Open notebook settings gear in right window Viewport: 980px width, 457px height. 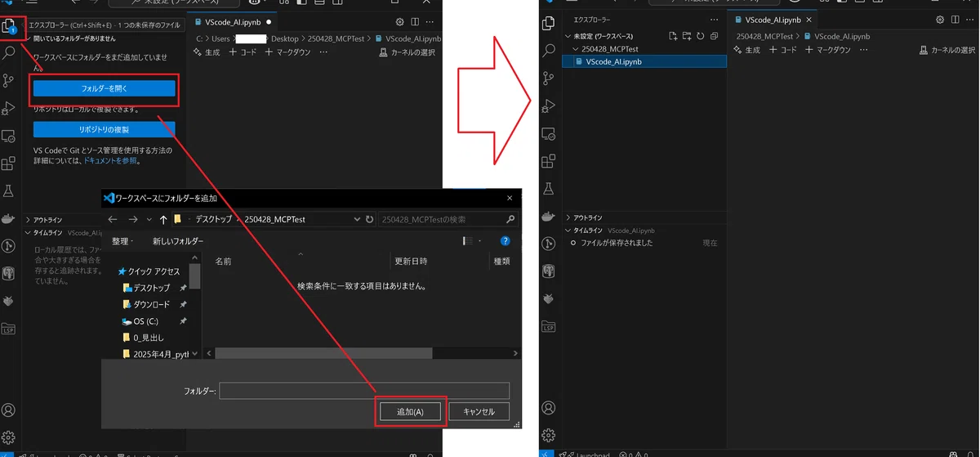(939, 20)
